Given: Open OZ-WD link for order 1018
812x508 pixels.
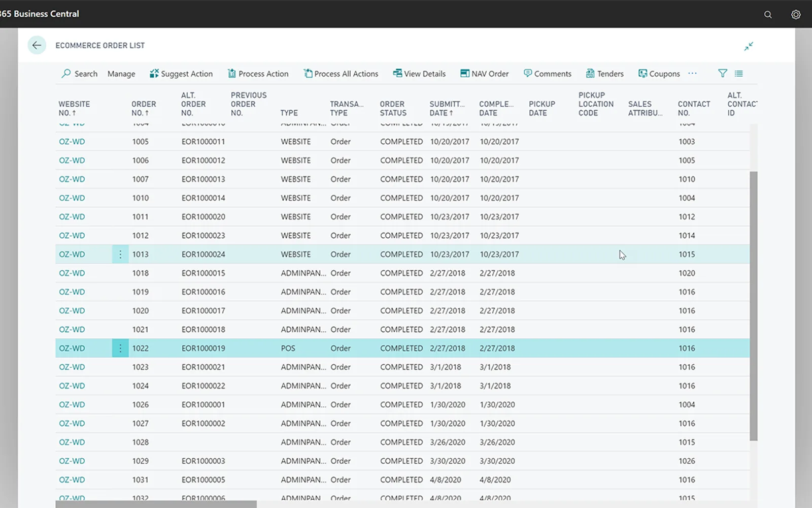Looking at the screenshot, I should [72, 273].
